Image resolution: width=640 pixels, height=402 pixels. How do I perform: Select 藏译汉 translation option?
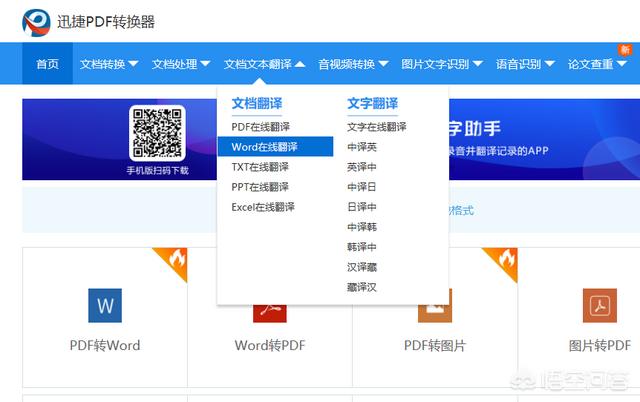tap(362, 287)
